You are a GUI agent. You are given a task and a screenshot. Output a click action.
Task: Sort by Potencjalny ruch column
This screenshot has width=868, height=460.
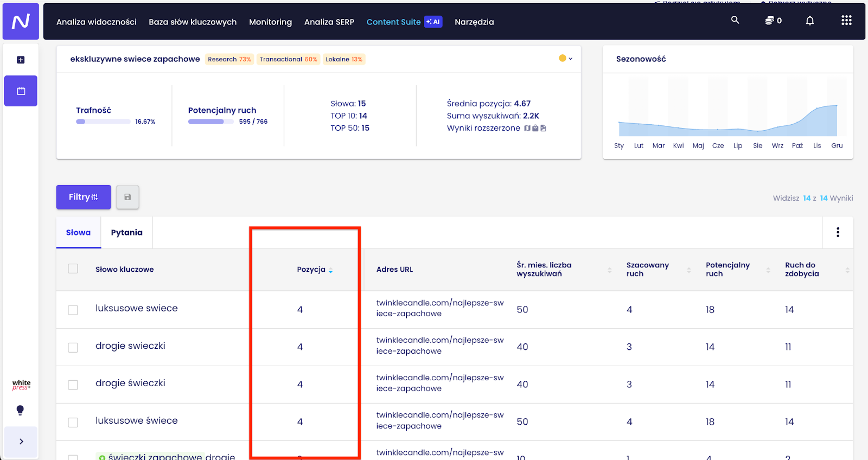click(x=768, y=270)
